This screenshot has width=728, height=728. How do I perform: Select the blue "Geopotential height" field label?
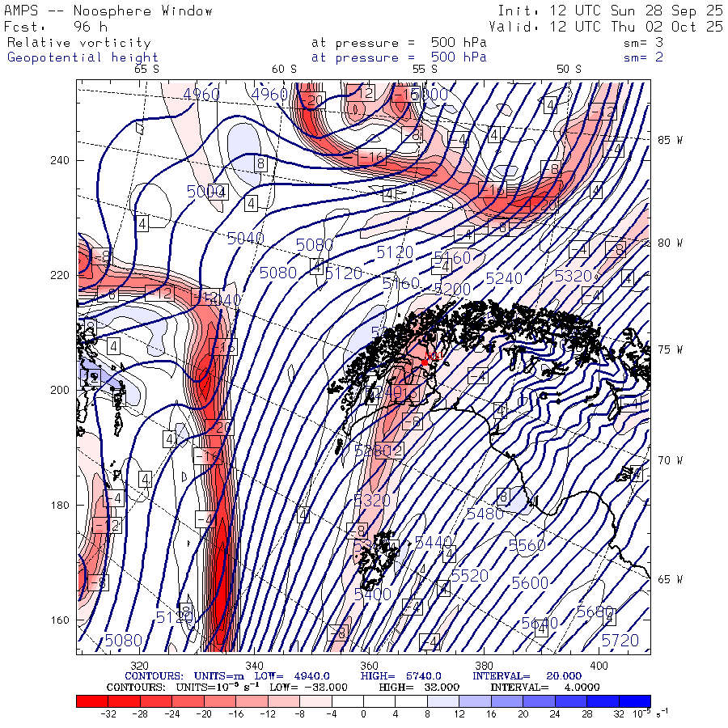83,57
